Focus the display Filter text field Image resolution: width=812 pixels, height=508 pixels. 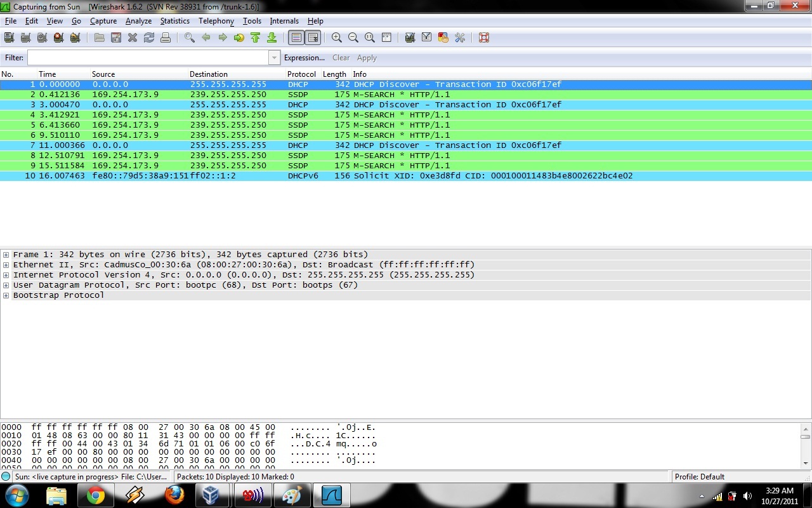(x=148, y=58)
